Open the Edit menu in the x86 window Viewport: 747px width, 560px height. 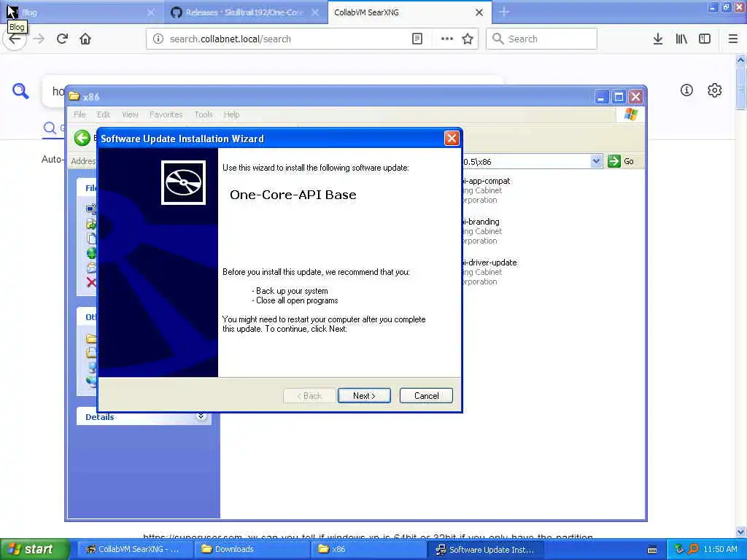[103, 114]
